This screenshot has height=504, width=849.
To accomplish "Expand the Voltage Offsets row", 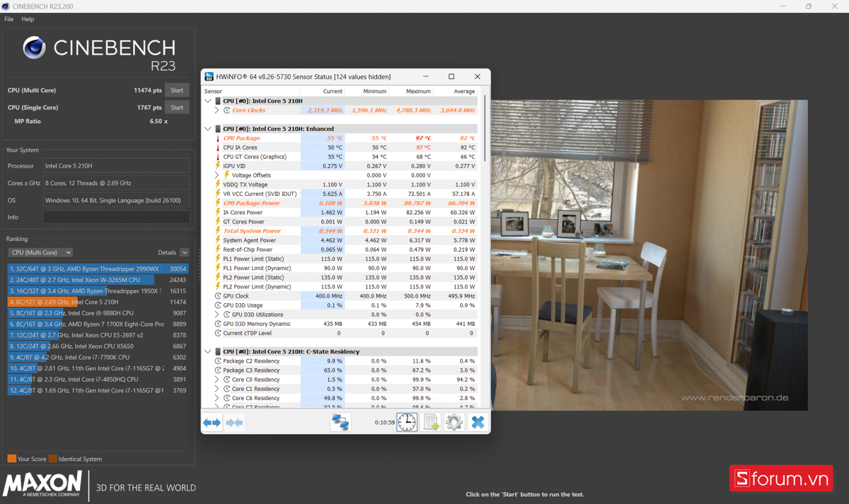I will 217,175.
